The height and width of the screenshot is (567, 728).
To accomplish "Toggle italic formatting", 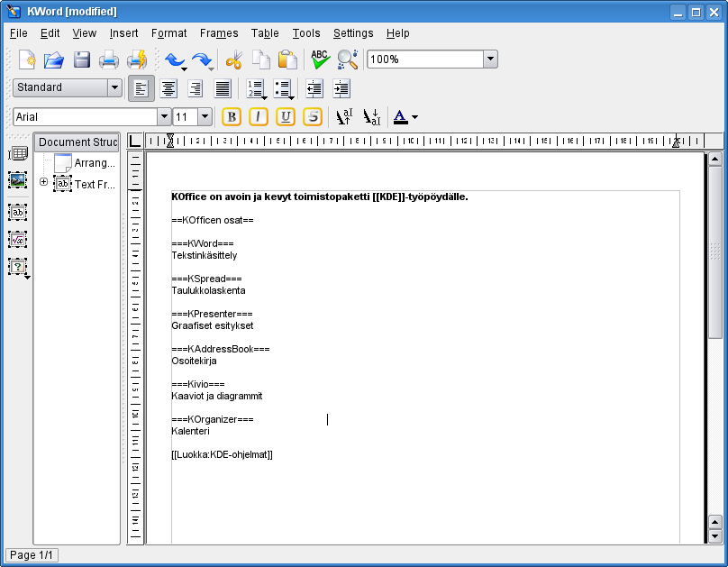I will (259, 116).
